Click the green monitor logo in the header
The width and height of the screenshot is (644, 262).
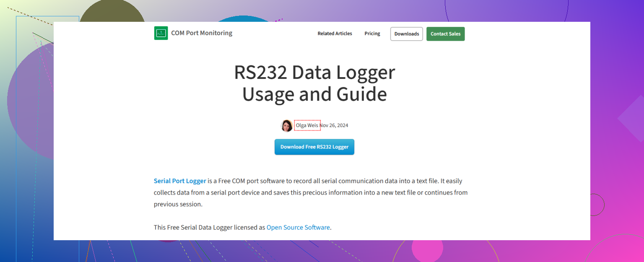(x=161, y=33)
